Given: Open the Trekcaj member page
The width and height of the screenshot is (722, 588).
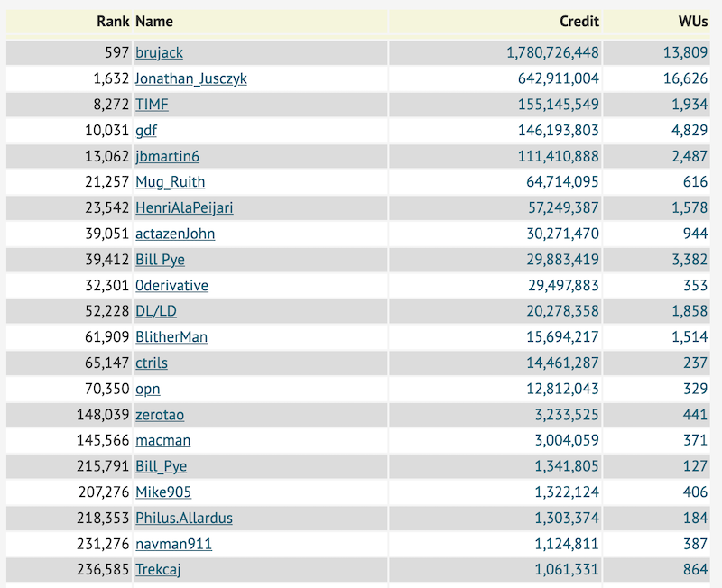Looking at the screenshot, I should (x=158, y=569).
